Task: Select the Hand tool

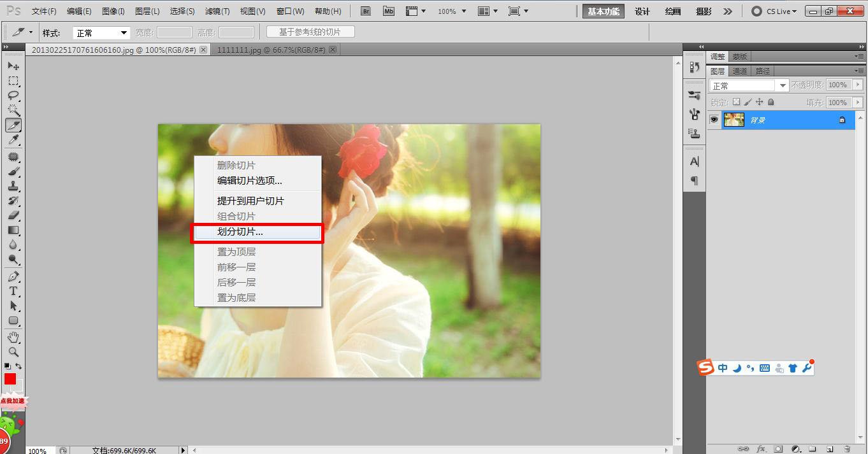Action: pos(13,337)
